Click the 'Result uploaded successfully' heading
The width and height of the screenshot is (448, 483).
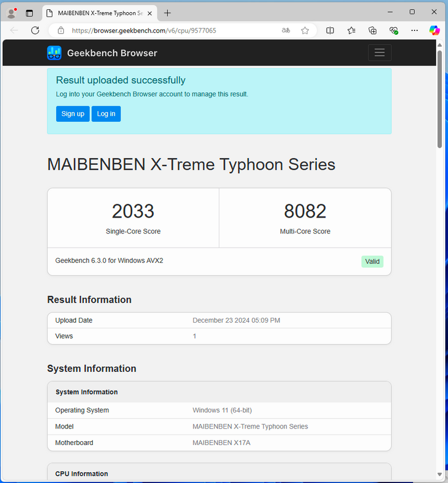[121, 80]
